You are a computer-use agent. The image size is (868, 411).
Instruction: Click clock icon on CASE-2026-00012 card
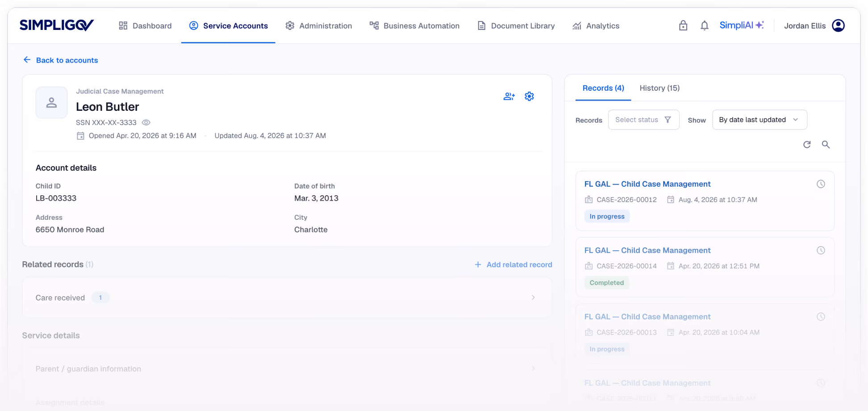click(821, 184)
